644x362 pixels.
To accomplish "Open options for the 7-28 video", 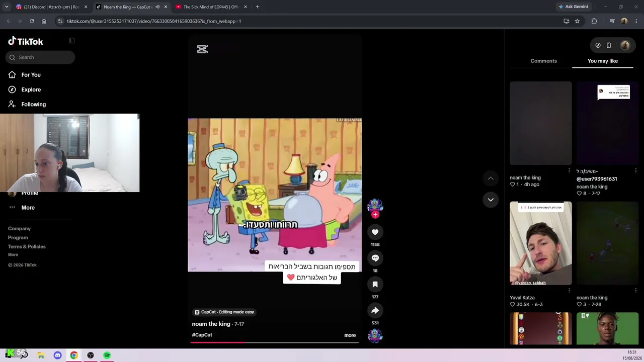I will tap(636, 291).
